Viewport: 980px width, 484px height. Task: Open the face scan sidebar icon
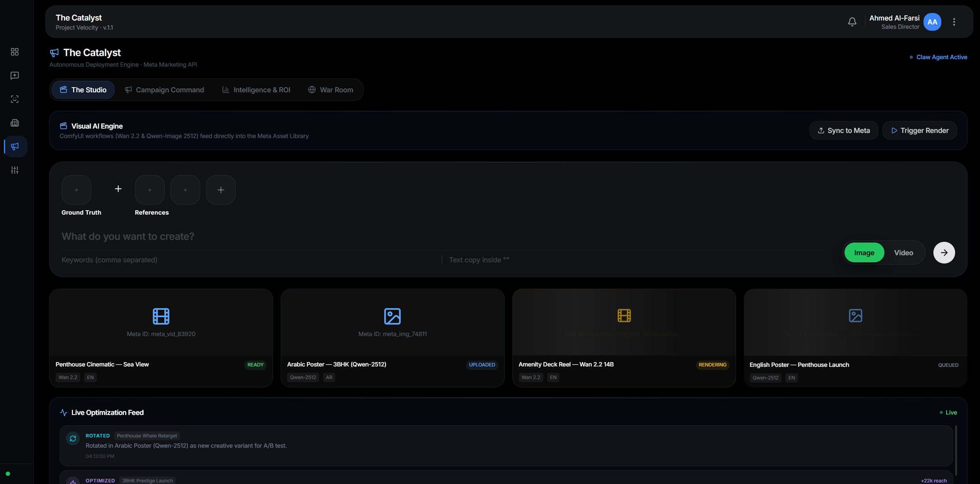pos(15,99)
